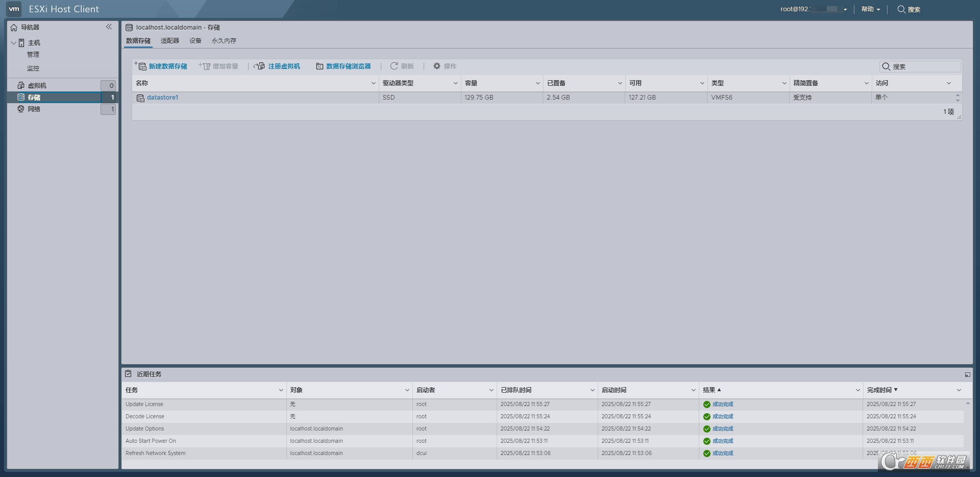Click the Actions (操作) gear icon

[x=437, y=66]
